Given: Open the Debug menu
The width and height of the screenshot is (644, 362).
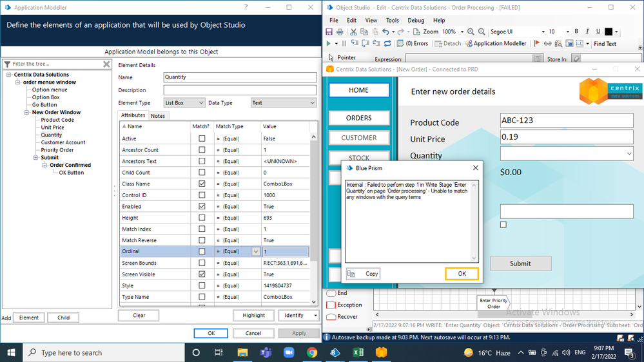Looking at the screenshot, I should tap(416, 21).
